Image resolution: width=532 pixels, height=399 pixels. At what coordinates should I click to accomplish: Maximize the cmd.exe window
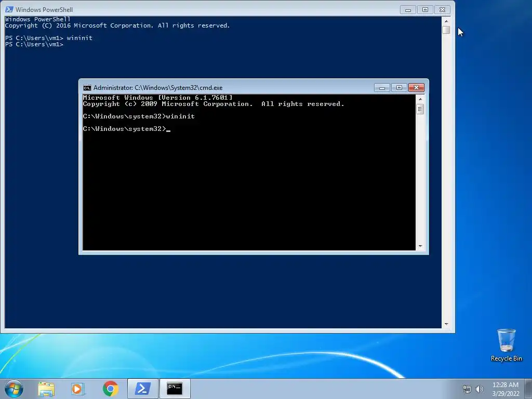click(x=399, y=88)
